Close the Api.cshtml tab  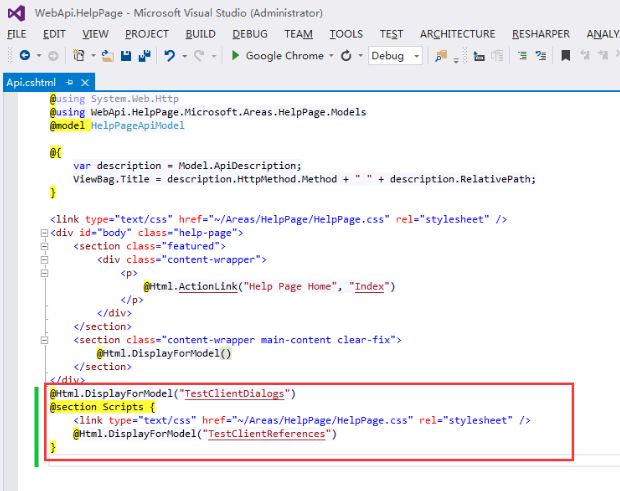click(85, 83)
